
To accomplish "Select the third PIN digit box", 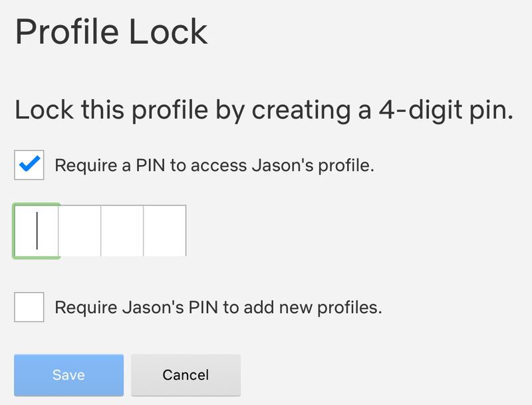I will pos(122,231).
